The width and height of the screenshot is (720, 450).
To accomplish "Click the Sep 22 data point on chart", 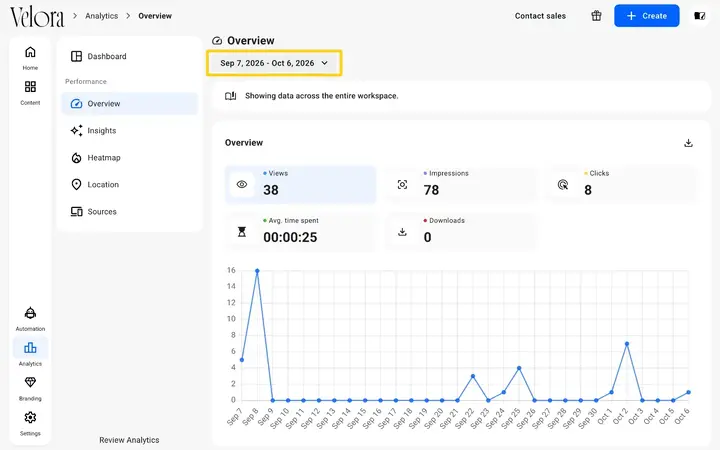I will click(472, 376).
